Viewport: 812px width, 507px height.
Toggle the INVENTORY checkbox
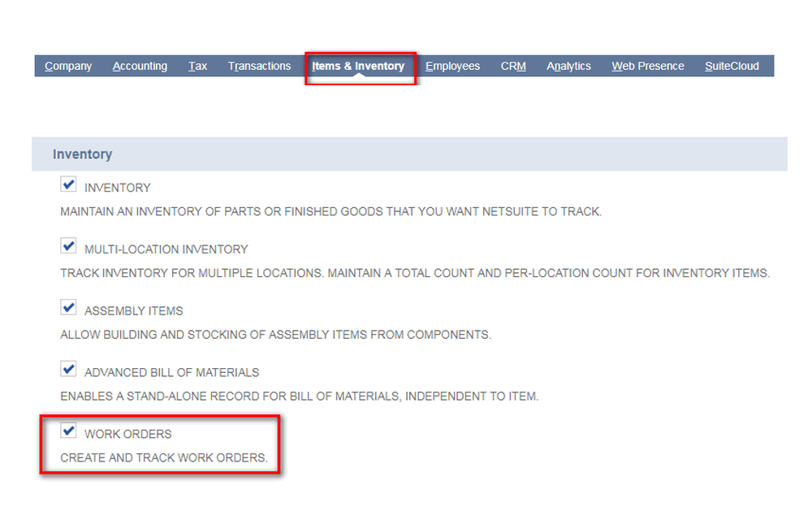coord(68,184)
